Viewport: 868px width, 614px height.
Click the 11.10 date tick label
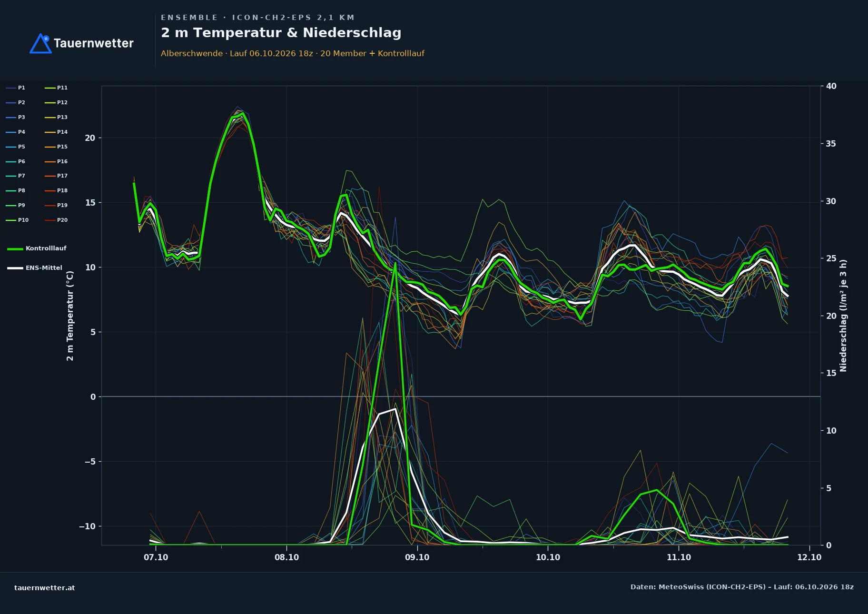coord(679,557)
